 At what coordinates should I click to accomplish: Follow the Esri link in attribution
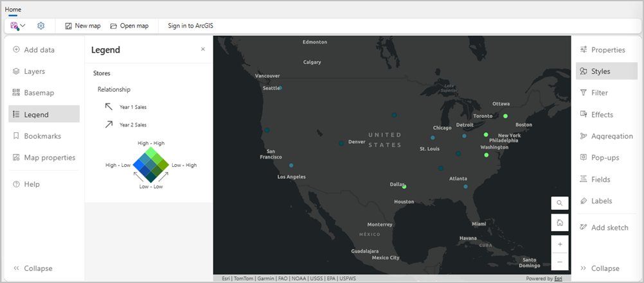[x=559, y=279]
